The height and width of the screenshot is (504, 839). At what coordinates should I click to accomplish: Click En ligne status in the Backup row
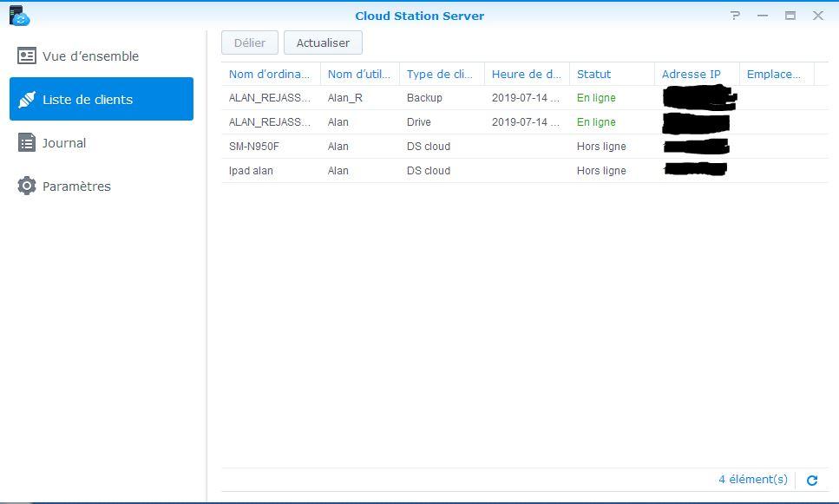596,98
